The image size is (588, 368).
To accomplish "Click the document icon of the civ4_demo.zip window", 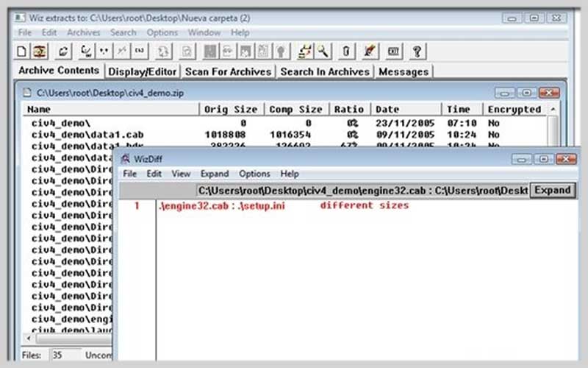I will coord(27,93).
